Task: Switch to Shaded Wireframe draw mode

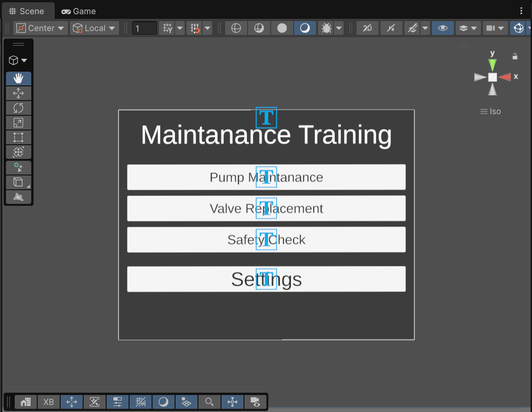Action: point(259,28)
